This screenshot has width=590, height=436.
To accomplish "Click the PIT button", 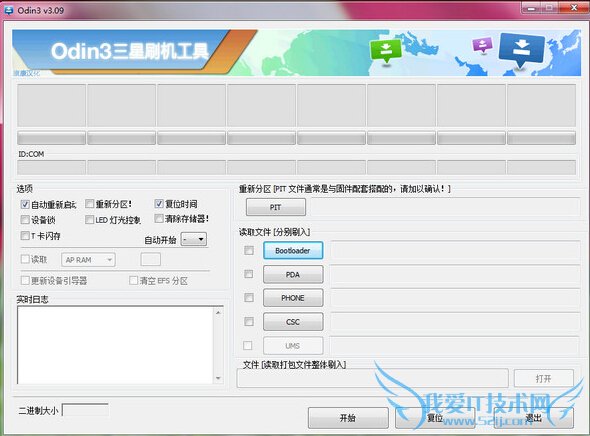I will pos(276,207).
